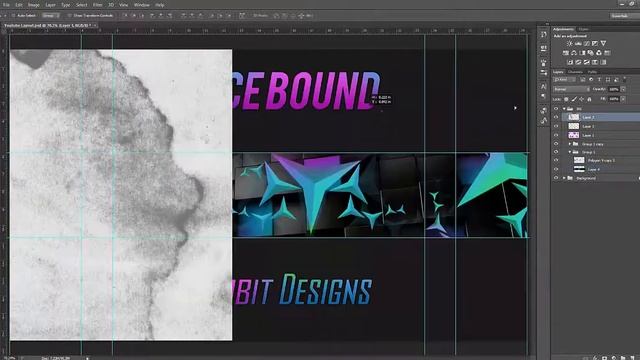Screen dimensions: 640x360
Task: Open the Opacity slider arrow
Action: coord(623,89)
